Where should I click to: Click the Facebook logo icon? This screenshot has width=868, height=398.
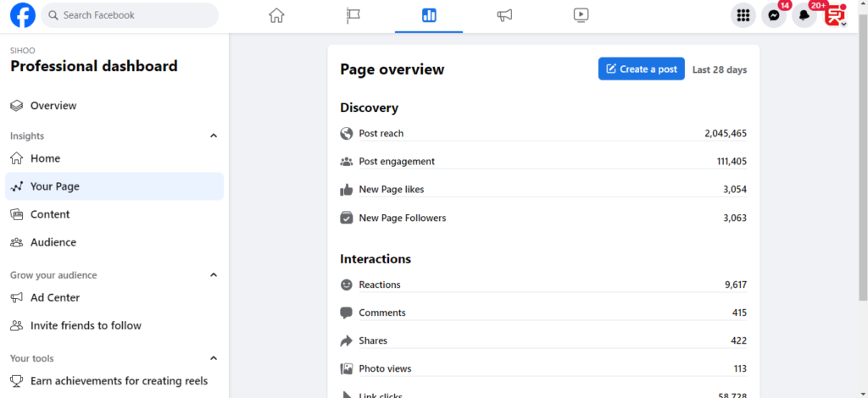[x=23, y=15]
